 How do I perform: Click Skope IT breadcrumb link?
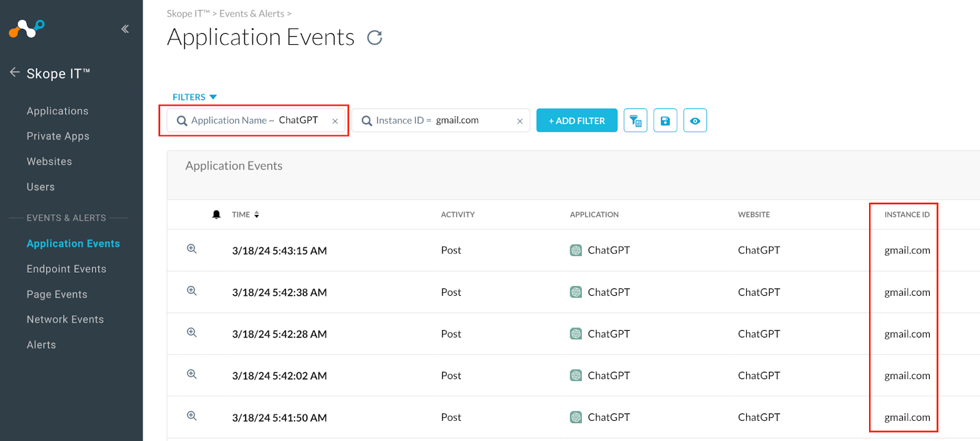pos(188,13)
